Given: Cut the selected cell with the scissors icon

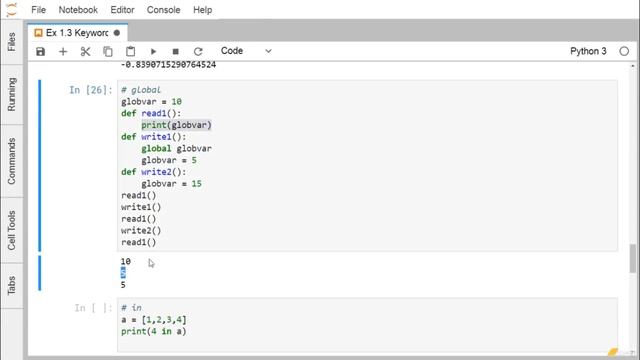Looking at the screenshot, I should 85,51.
